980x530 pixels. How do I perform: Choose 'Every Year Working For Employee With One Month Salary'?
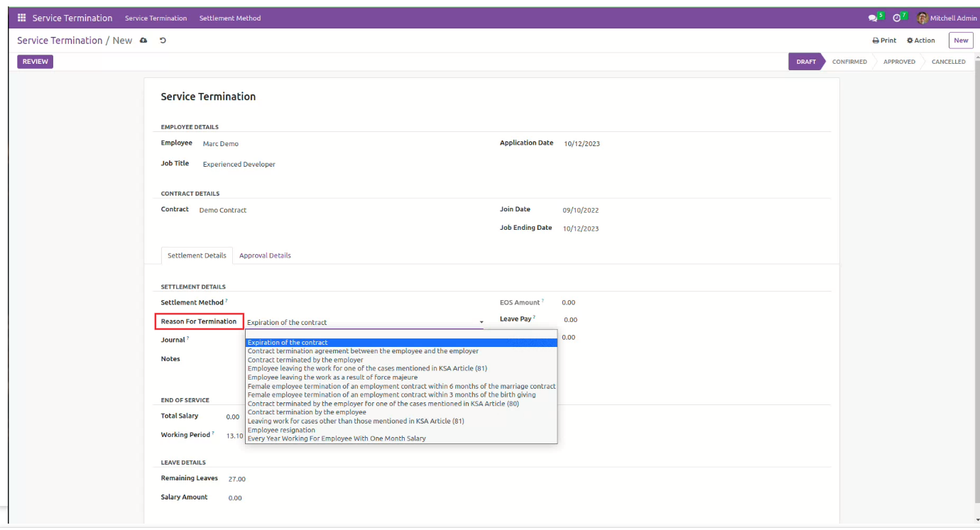[x=401, y=438]
